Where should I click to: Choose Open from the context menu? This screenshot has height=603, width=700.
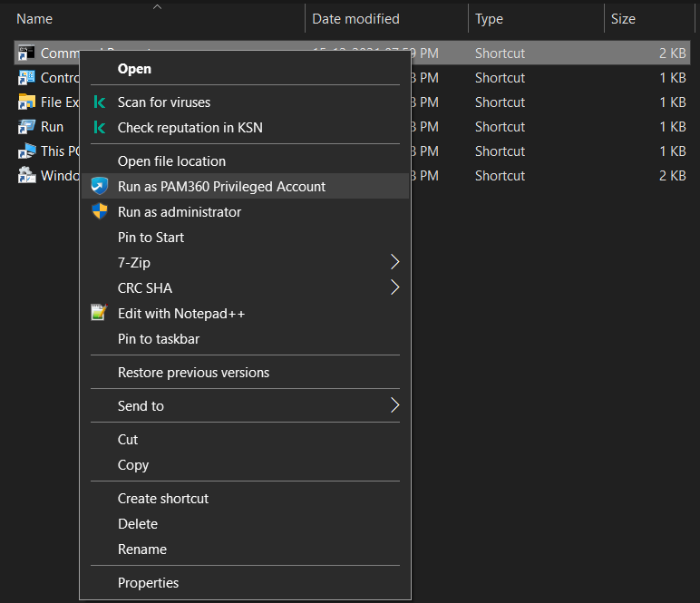point(134,69)
